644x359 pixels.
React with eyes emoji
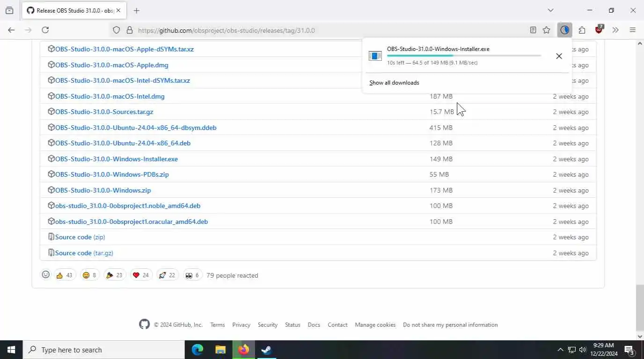coord(192,275)
